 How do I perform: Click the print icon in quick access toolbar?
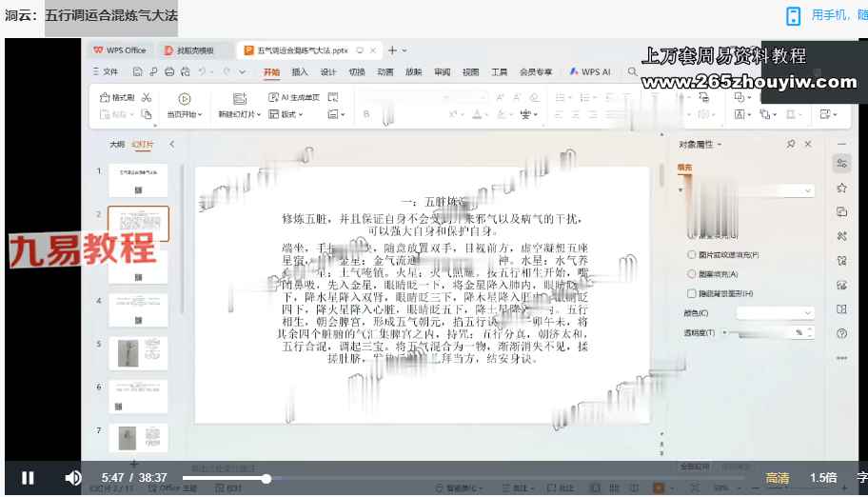tap(169, 71)
